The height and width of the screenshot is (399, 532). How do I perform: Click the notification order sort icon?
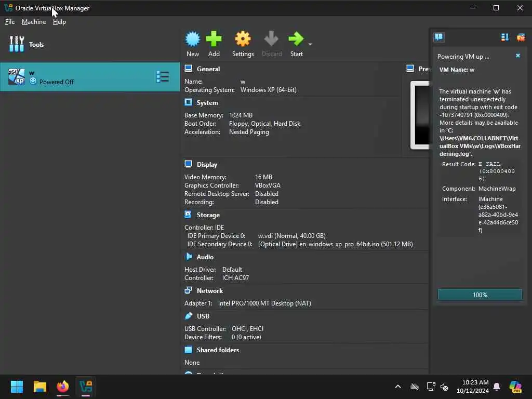[x=505, y=37]
